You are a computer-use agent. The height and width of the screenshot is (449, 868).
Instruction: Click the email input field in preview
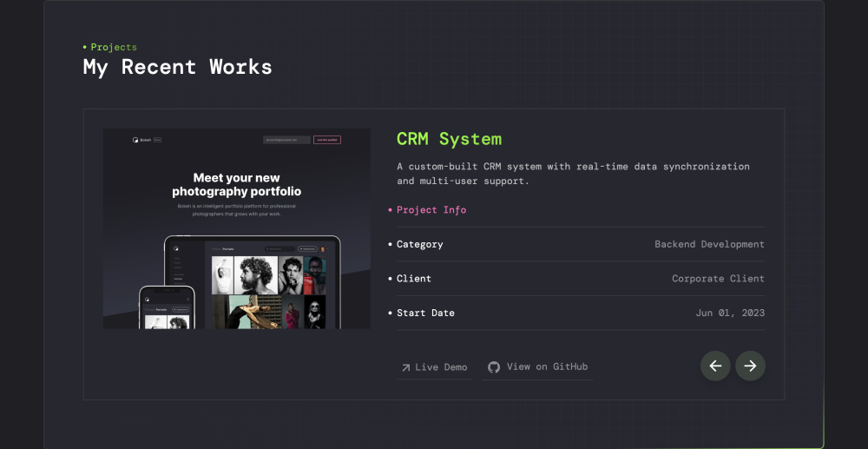click(286, 139)
